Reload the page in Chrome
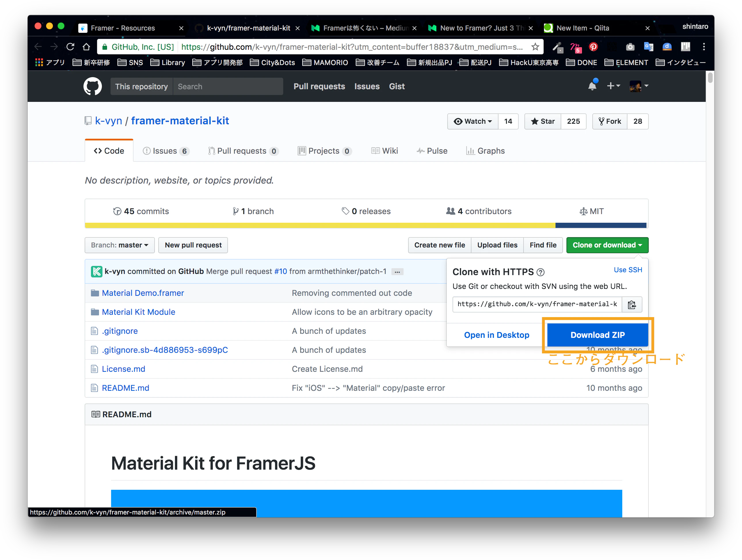The width and height of the screenshot is (742, 560). pos(70,47)
